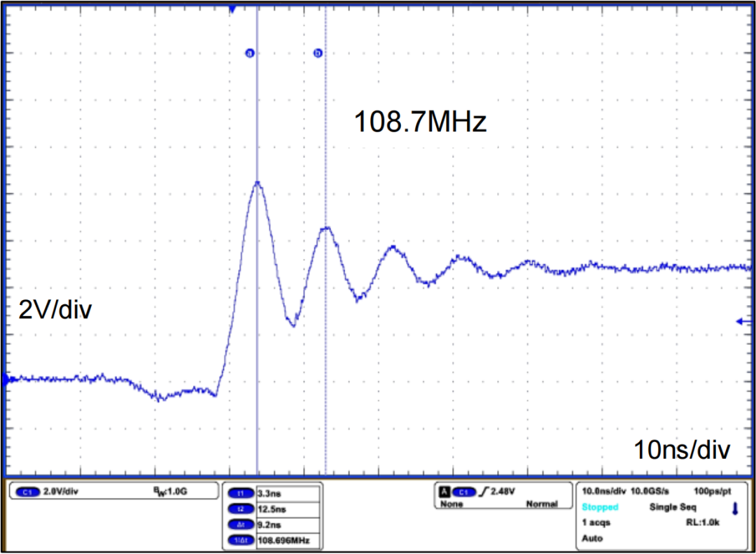Viewport: 756px width, 554px height.
Task: Click the Δt delta time badge
Action: coord(241,525)
